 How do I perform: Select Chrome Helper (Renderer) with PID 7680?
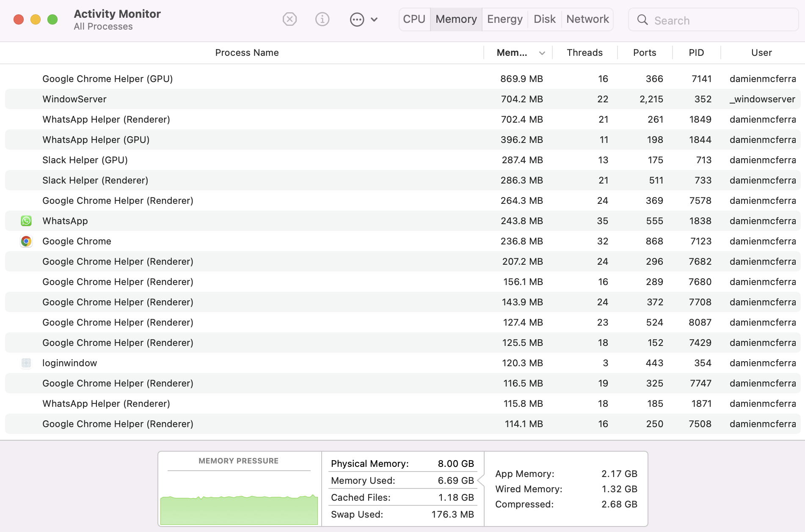(402, 282)
